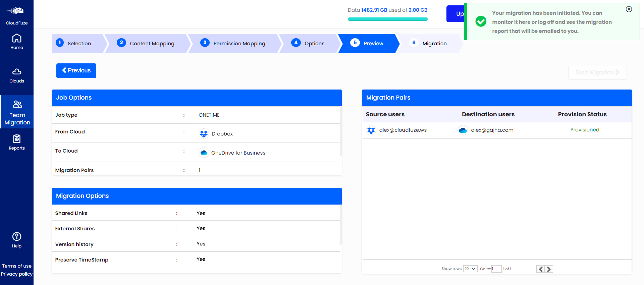This screenshot has width=644, height=285.
Task: Open the Clouds sidebar icon
Action: coord(17,72)
